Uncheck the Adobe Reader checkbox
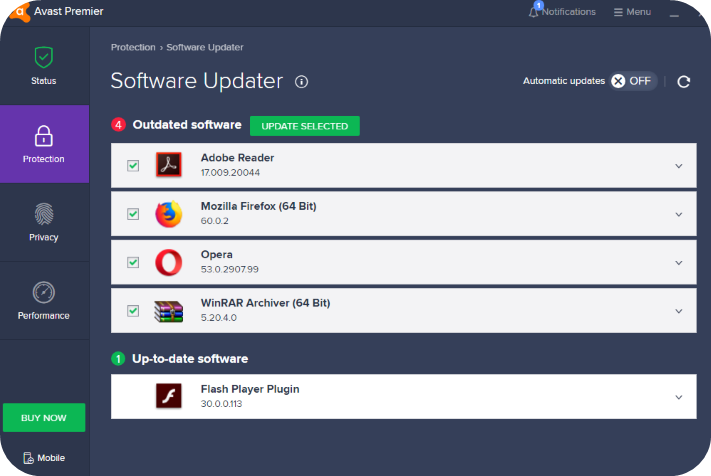 click(133, 165)
